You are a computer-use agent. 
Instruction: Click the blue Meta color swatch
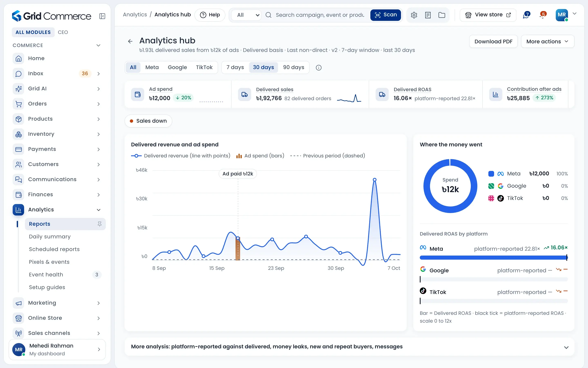click(x=491, y=174)
